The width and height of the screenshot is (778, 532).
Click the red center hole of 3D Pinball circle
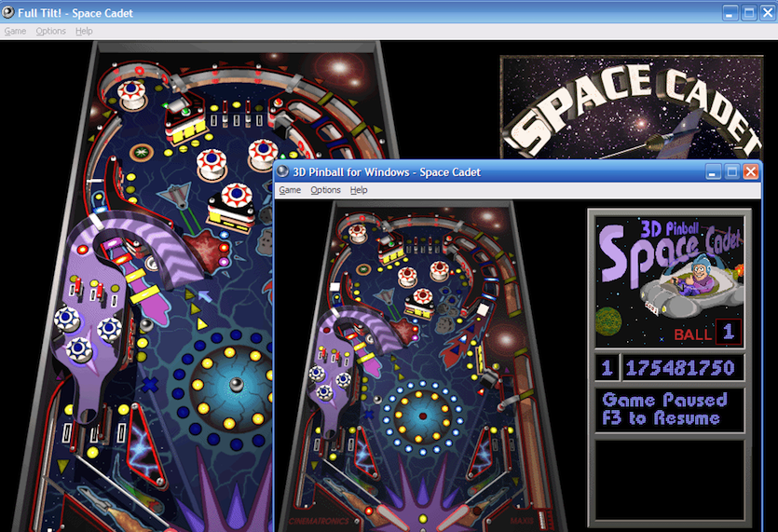pyautogui.click(x=423, y=416)
